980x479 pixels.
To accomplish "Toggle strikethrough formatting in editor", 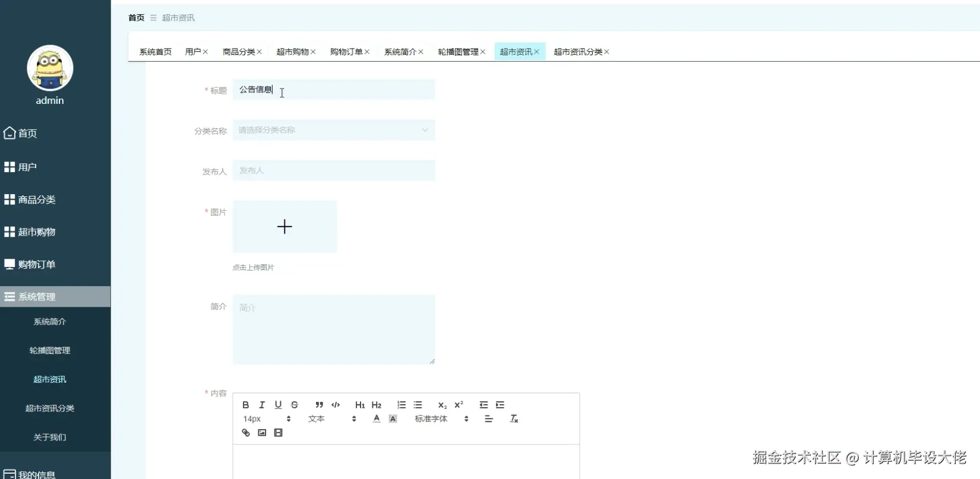I will (295, 405).
